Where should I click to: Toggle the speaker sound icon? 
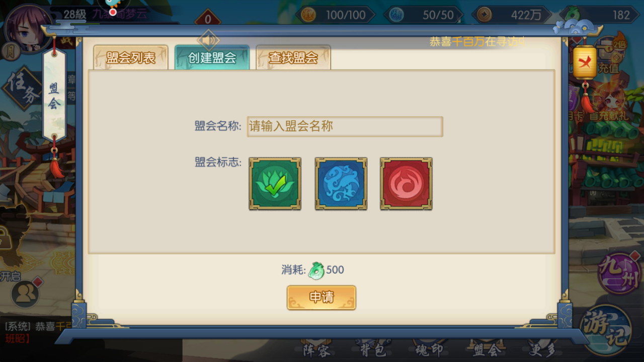[208, 40]
